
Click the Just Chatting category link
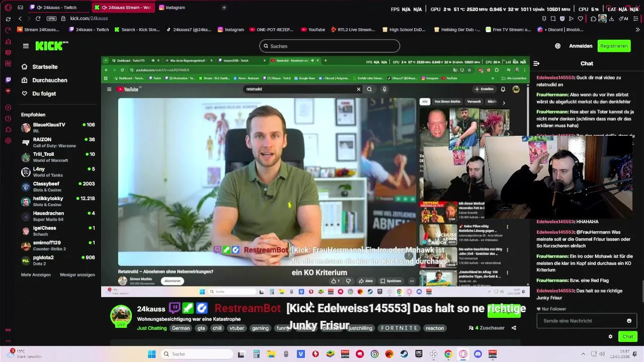click(151, 328)
